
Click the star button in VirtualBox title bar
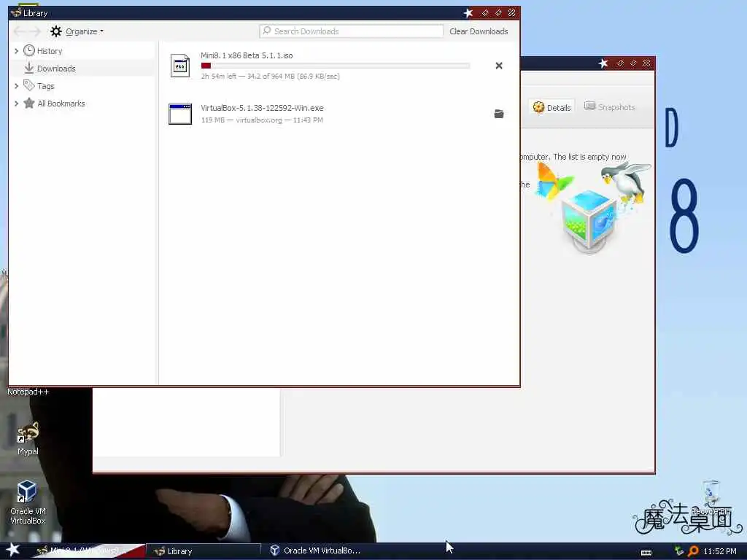click(x=603, y=63)
